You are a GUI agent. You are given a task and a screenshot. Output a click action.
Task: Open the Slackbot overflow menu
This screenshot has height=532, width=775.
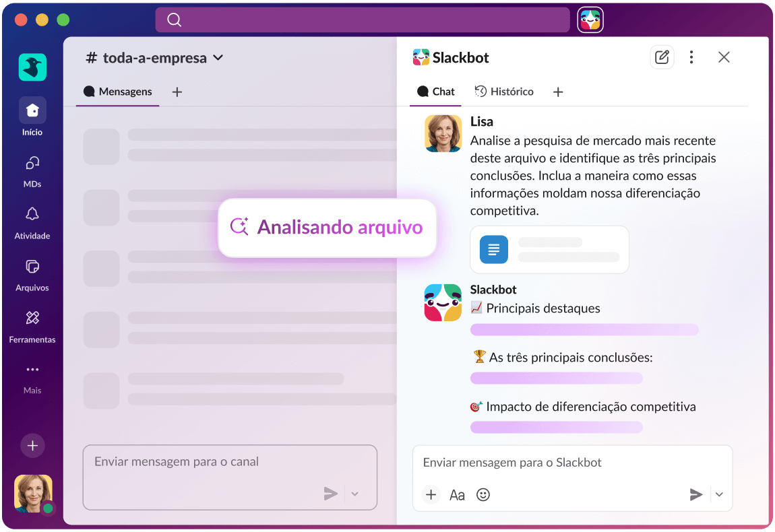tap(691, 57)
